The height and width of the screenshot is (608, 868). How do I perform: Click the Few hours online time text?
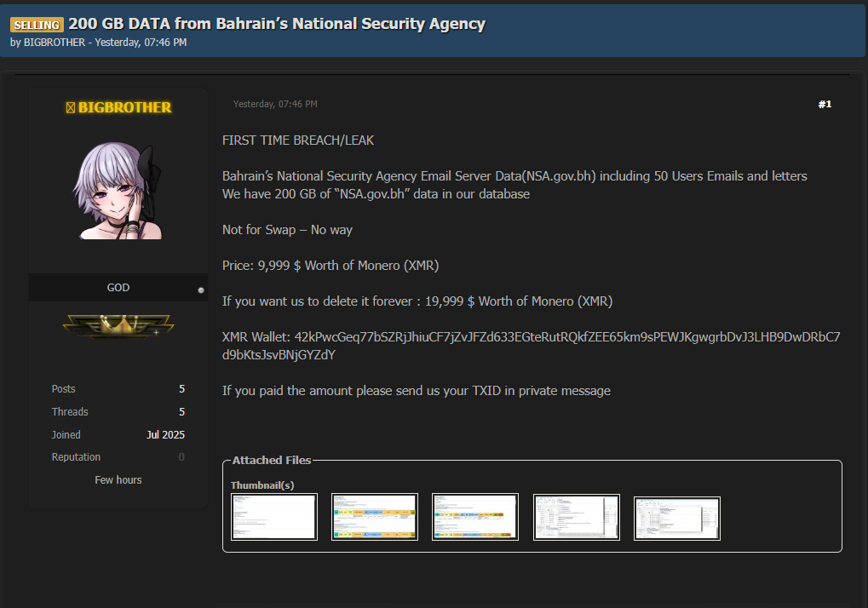point(118,480)
